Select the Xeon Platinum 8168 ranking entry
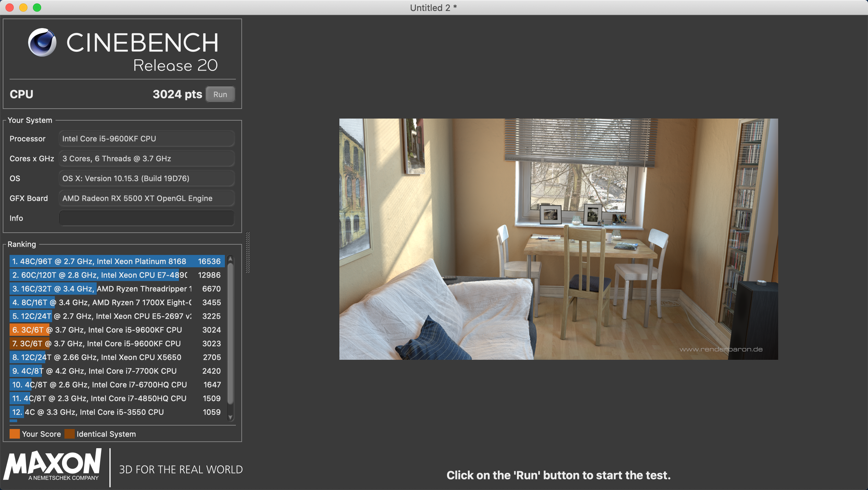Image resolution: width=868 pixels, height=490 pixels. (x=117, y=261)
